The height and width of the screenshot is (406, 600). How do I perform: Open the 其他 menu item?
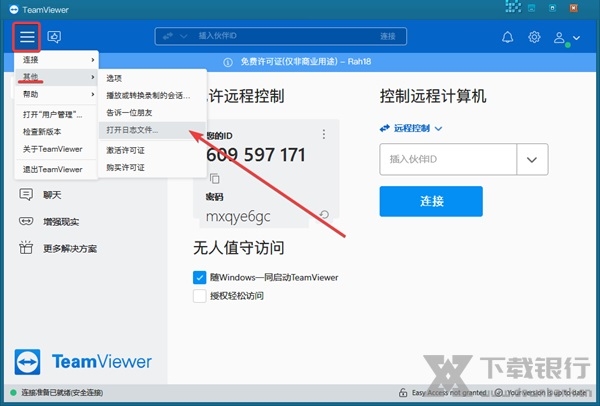tap(57, 77)
